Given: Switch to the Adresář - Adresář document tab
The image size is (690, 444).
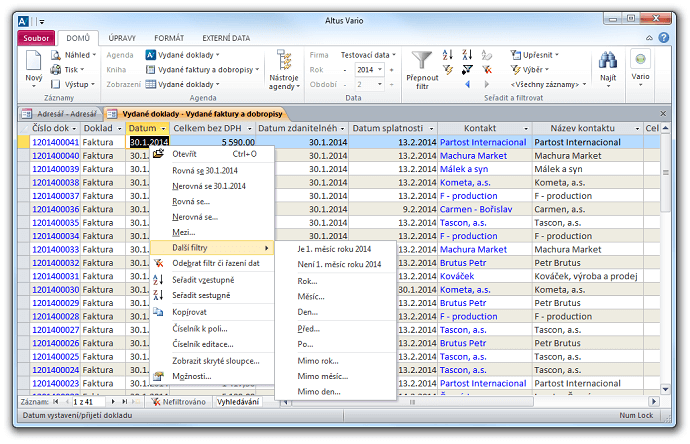Looking at the screenshot, I should pos(60,114).
